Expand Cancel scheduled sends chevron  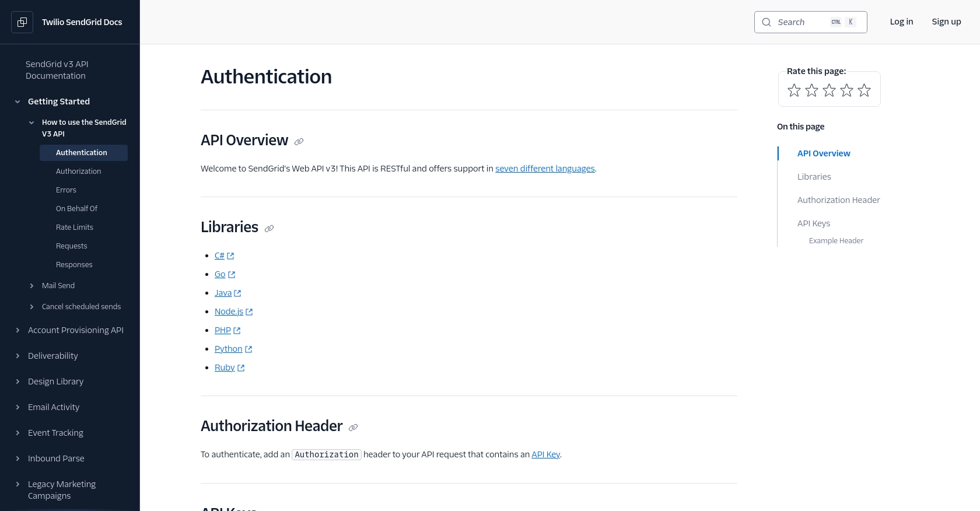(x=32, y=307)
